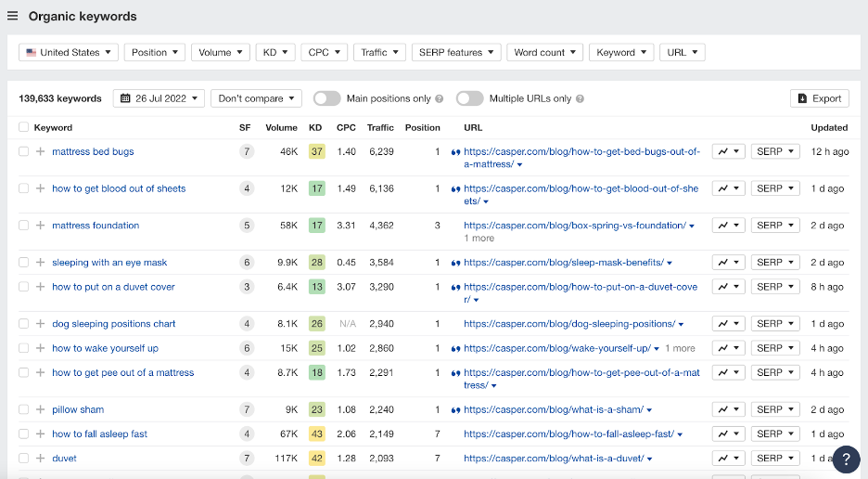Open the United States country dropdown

(69, 53)
